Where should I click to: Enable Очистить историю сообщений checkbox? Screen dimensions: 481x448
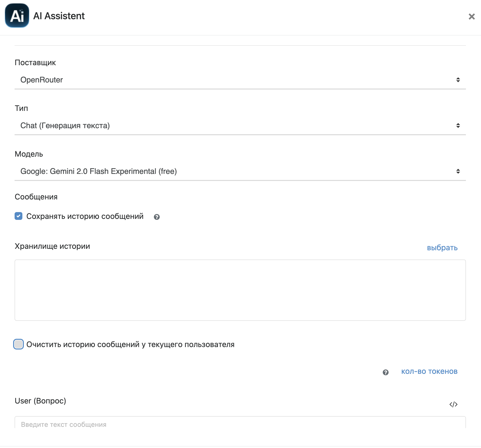click(18, 344)
